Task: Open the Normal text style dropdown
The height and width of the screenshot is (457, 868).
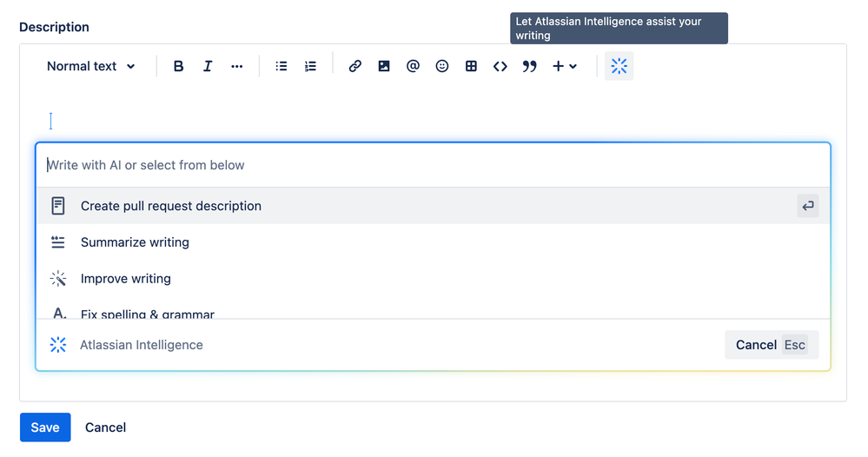Action: 90,66
